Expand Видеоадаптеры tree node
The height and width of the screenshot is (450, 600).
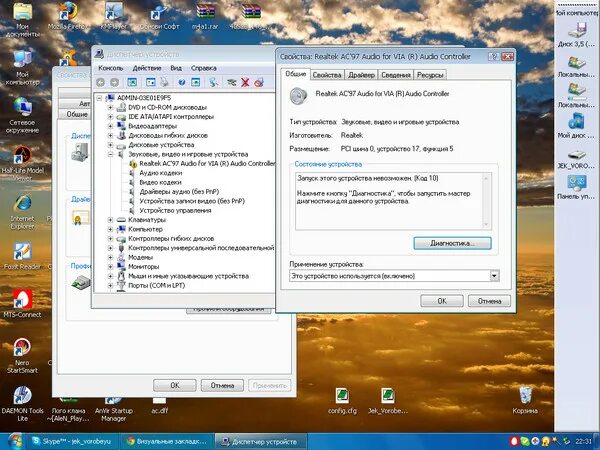(110, 126)
